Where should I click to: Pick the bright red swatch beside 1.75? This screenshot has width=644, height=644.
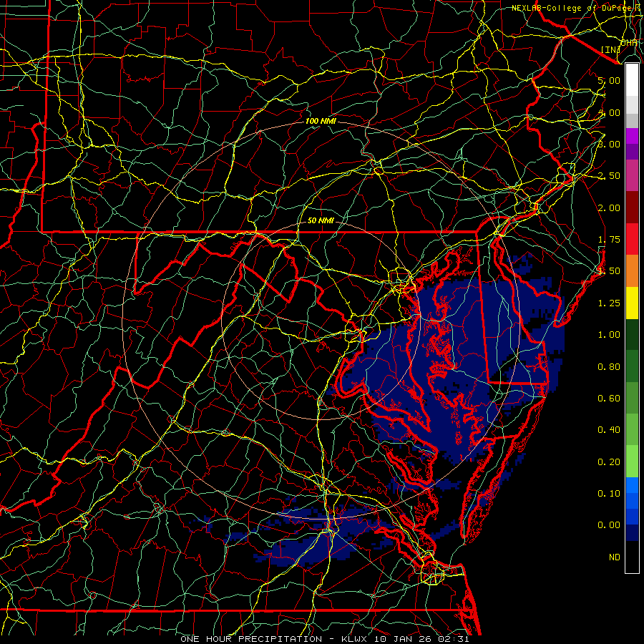coord(632,239)
